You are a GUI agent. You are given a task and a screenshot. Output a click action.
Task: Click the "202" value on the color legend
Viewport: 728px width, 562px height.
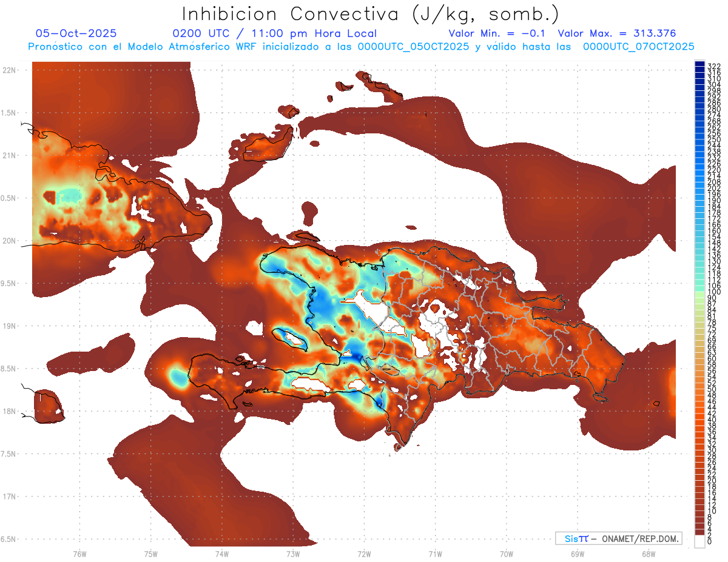[x=714, y=188]
